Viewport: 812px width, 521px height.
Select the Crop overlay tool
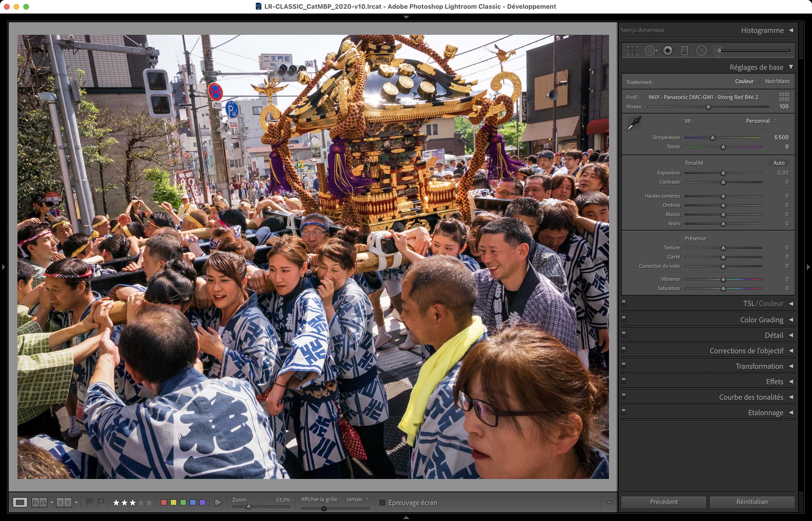click(632, 51)
